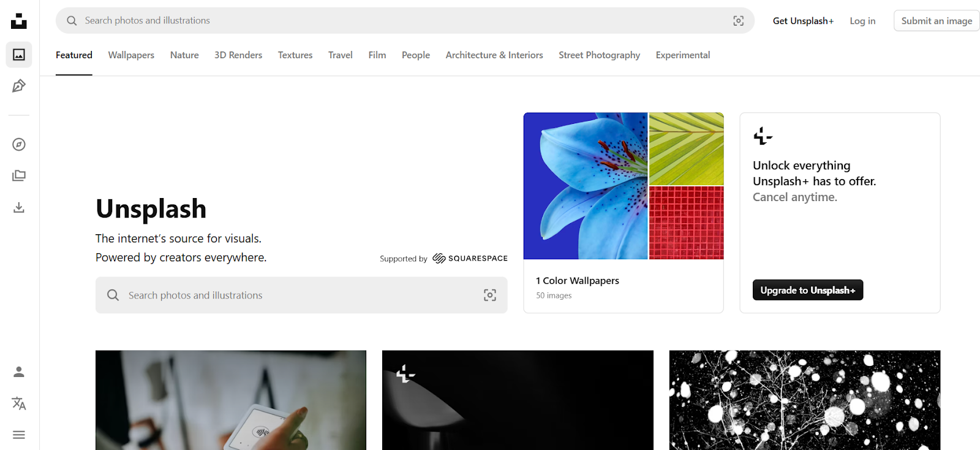Click the Unsplash+ logo in upgrade card
The height and width of the screenshot is (450, 980).
point(763,136)
